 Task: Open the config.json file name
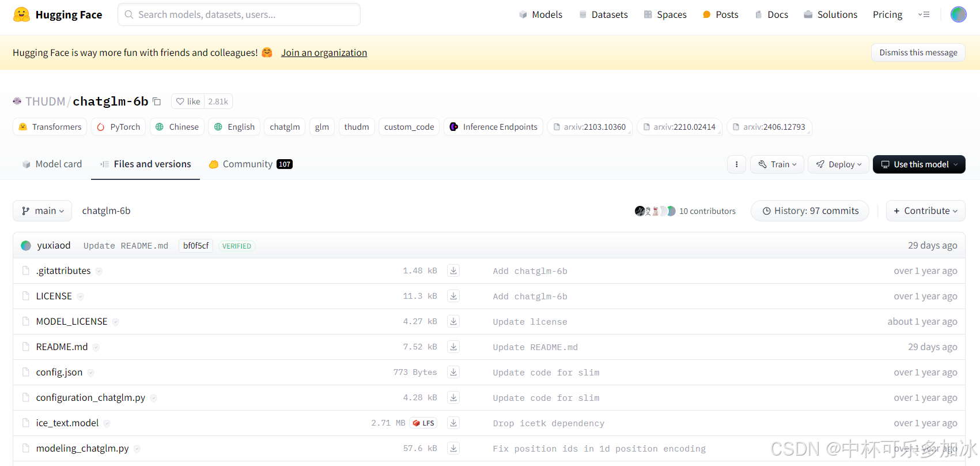pyautogui.click(x=59, y=372)
